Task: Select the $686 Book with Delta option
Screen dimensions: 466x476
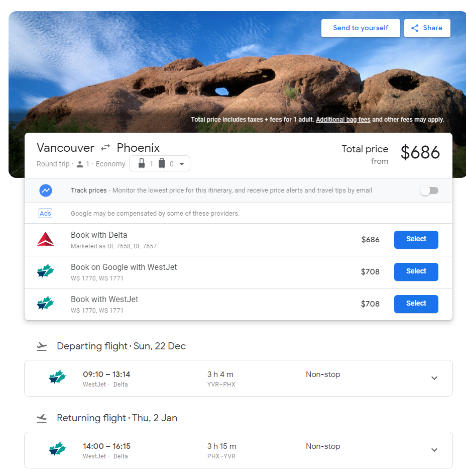Action: (416, 240)
